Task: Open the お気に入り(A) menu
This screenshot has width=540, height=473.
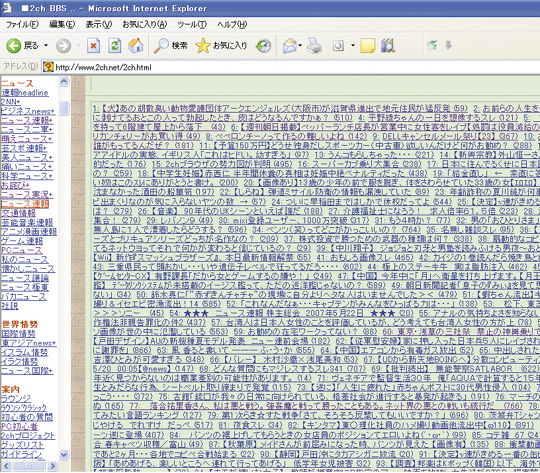Action: coord(145,24)
